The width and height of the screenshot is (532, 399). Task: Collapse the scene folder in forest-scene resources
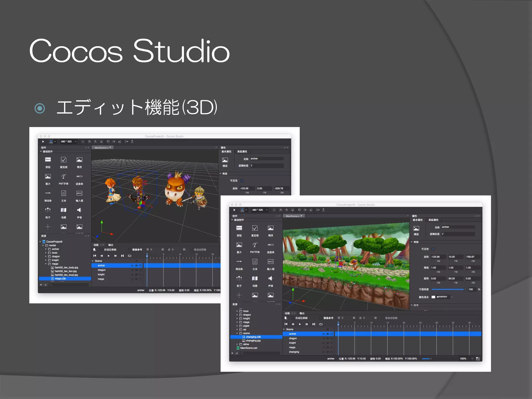(x=237, y=333)
